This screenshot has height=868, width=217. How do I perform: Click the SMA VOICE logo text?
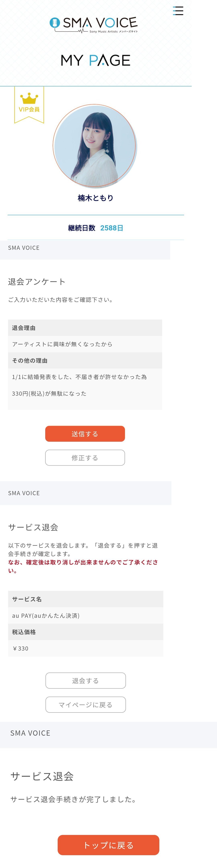pos(100,23)
